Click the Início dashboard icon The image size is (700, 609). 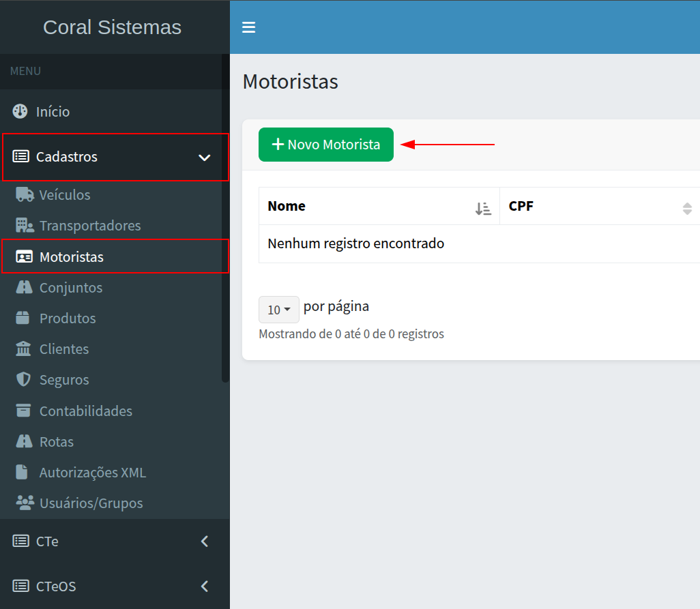pos(20,112)
